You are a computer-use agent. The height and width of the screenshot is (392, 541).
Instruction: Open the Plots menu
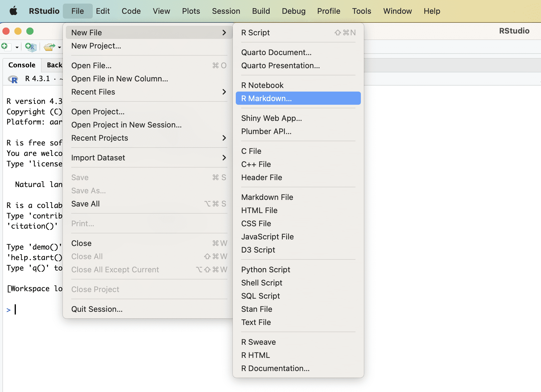click(x=191, y=11)
